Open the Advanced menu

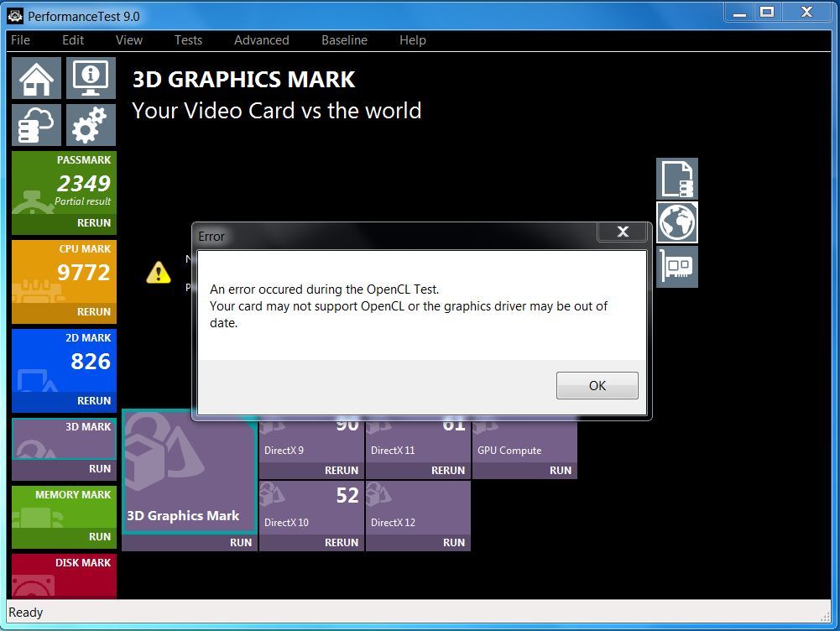click(262, 40)
